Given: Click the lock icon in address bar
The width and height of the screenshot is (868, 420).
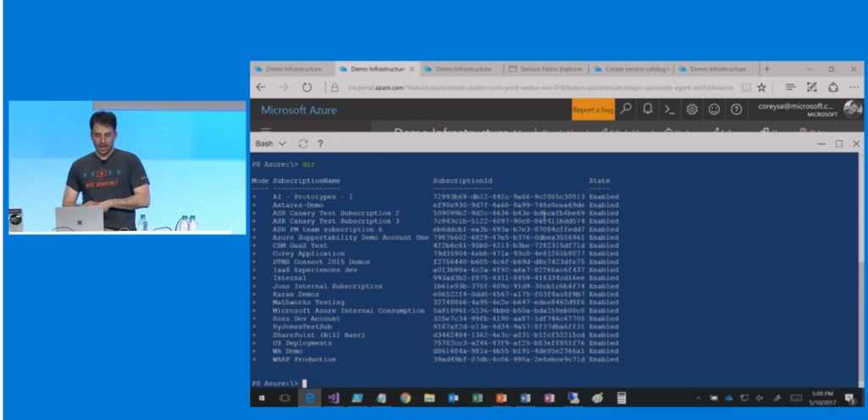Looking at the screenshot, I should point(334,87).
